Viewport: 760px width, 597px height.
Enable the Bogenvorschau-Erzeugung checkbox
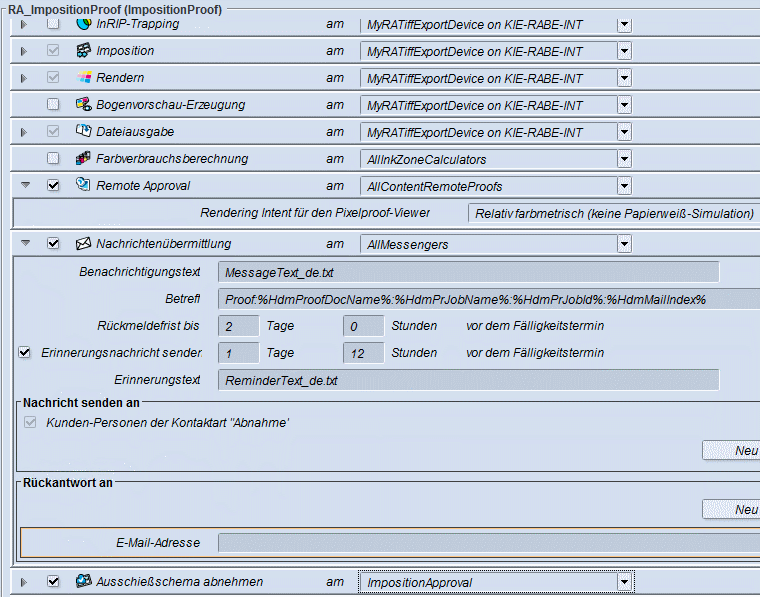[53, 104]
